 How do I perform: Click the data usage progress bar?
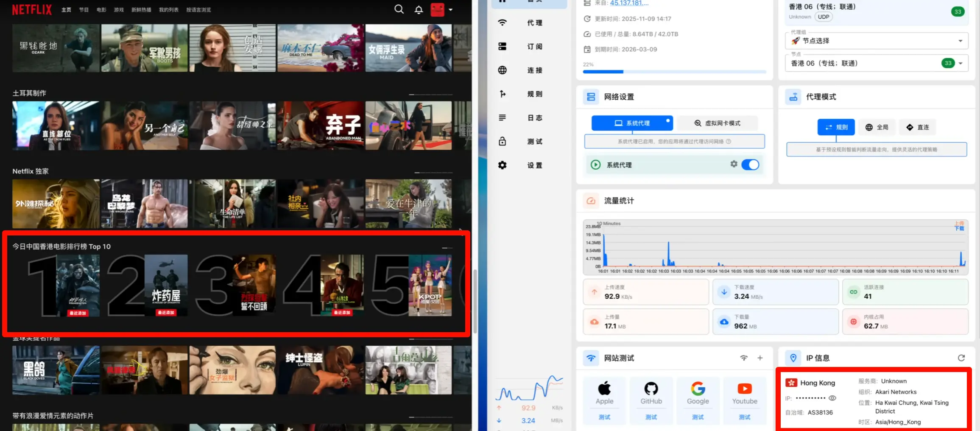pyautogui.click(x=674, y=72)
